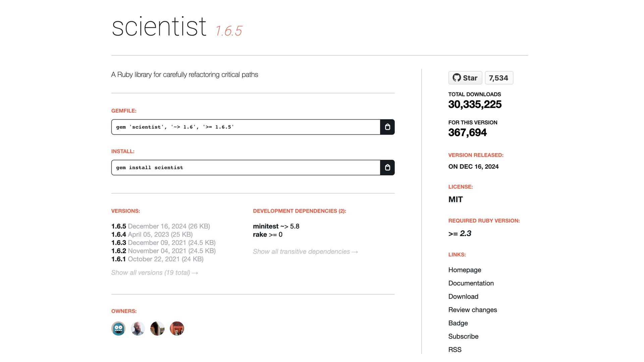
Task: Open the minitest dependency link
Action: tap(266, 226)
